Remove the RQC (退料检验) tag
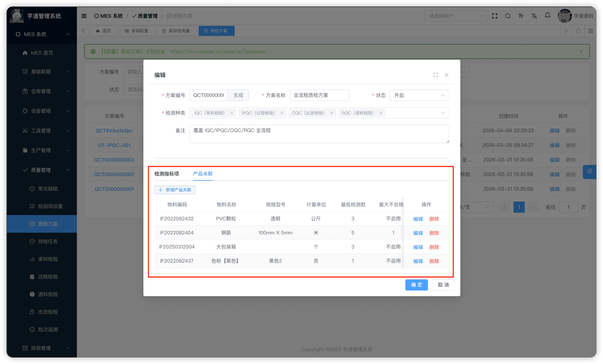603x364 pixels. tap(381, 113)
